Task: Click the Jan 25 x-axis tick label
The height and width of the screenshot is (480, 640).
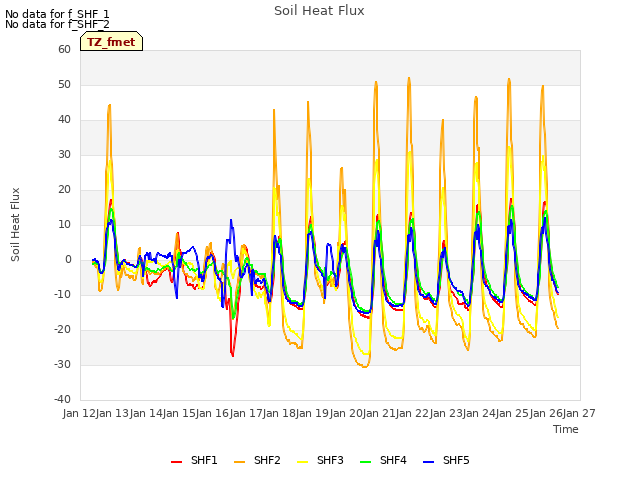Action: pyautogui.click(x=513, y=413)
